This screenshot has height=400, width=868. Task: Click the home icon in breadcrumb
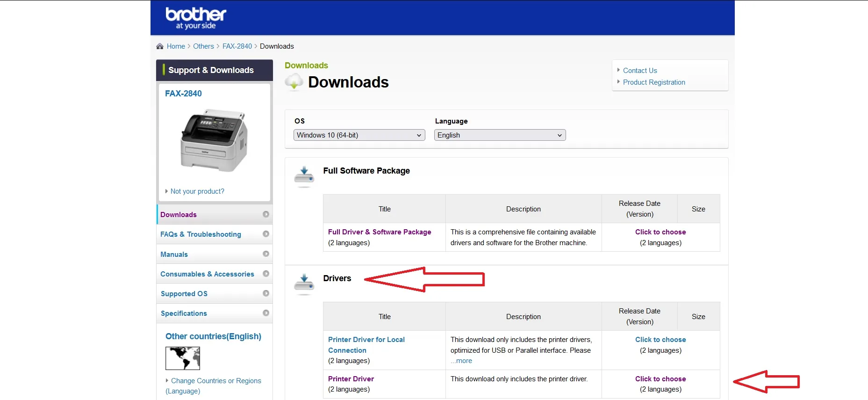pos(160,46)
